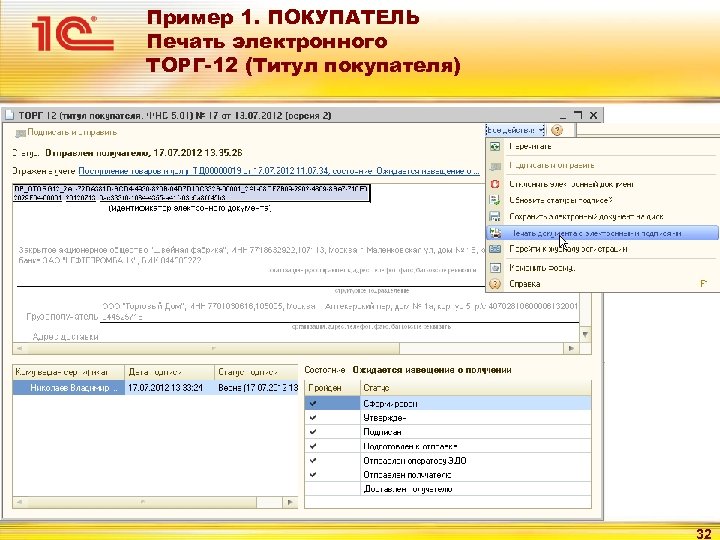
Task: Click the round question-mark help icon in toolbar
Action: [557, 130]
